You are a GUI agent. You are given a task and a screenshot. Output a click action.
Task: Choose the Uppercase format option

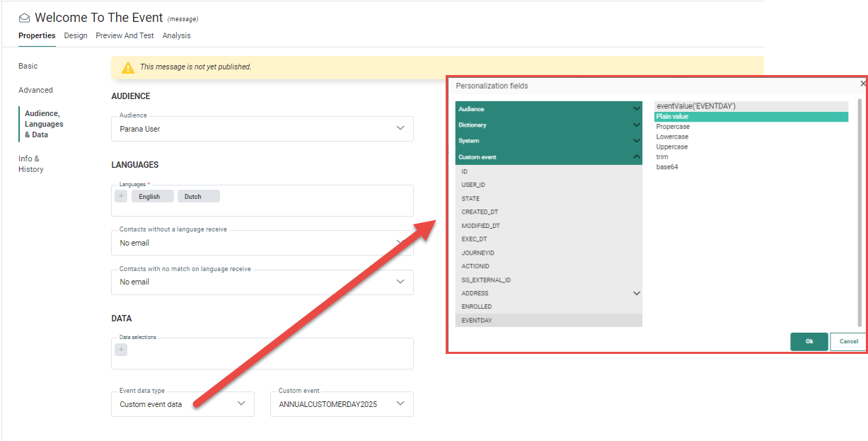click(671, 147)
